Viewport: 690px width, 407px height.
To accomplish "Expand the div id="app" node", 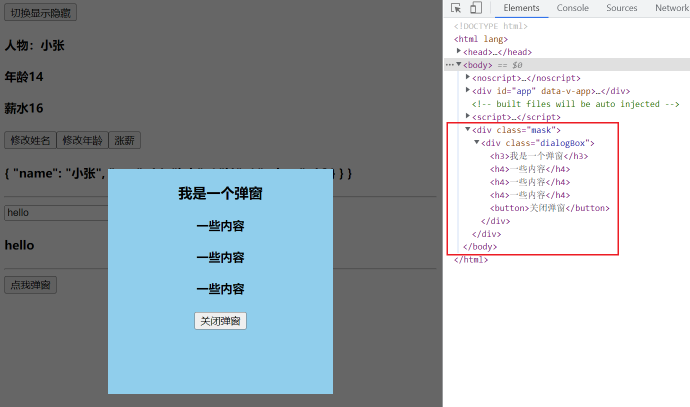I will point(468,90).
